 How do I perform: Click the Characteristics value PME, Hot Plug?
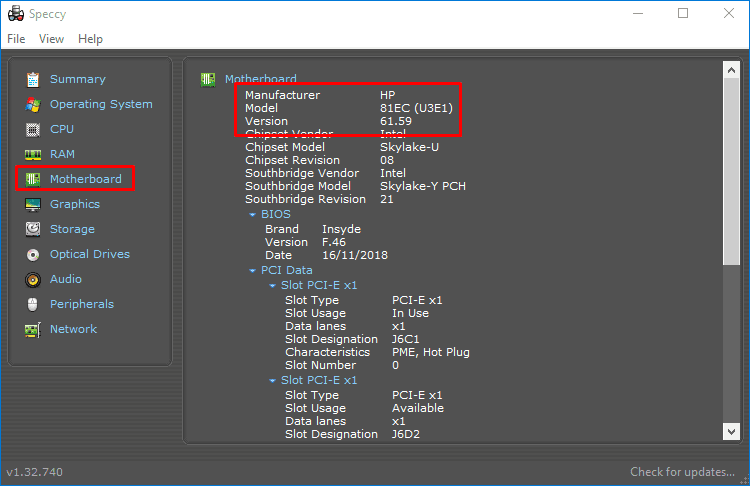click(x=430, y=353)
